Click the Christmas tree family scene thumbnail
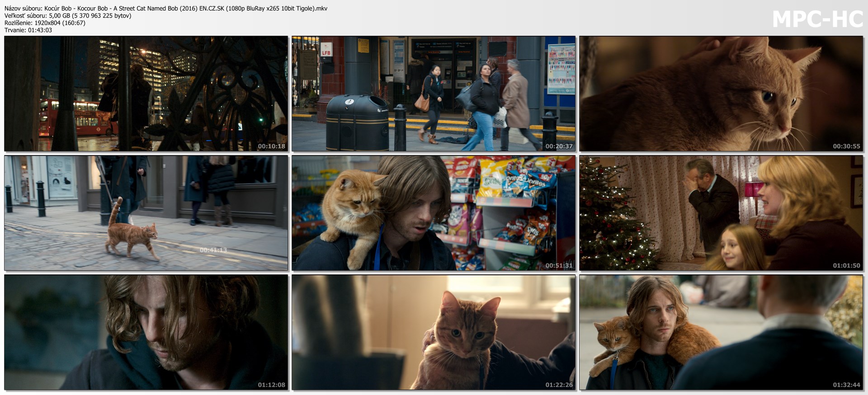 721,213
